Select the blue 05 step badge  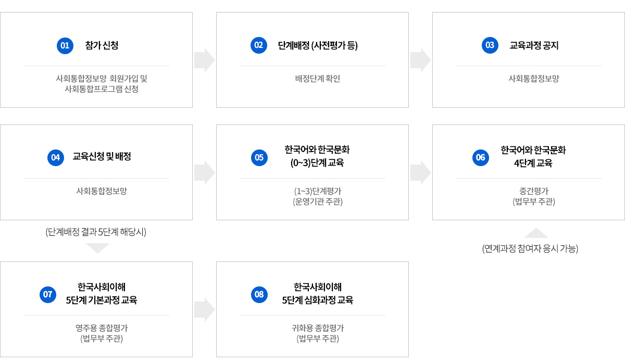click(258, 158)
